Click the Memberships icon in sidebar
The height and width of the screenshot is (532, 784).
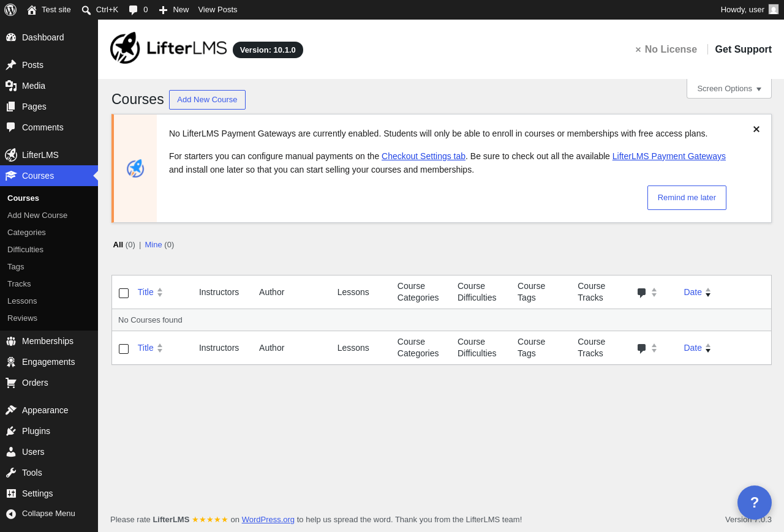click(x=11, y=341)
